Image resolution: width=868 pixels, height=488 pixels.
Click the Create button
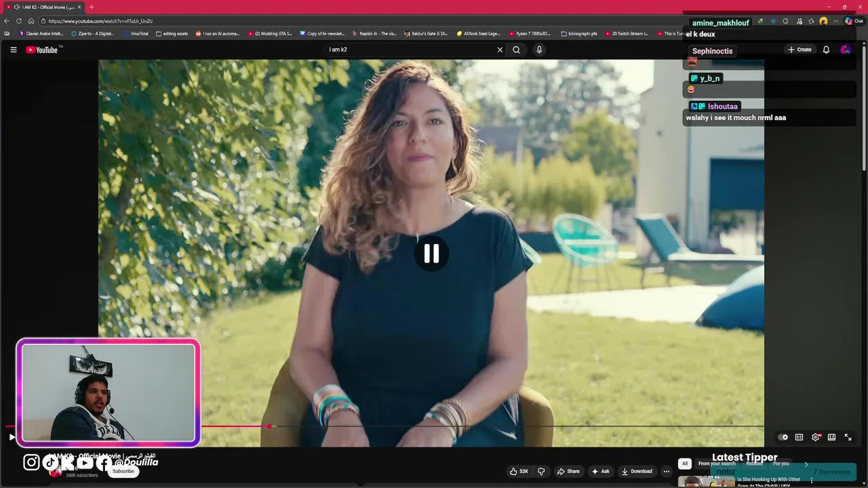tap(800, 49)
